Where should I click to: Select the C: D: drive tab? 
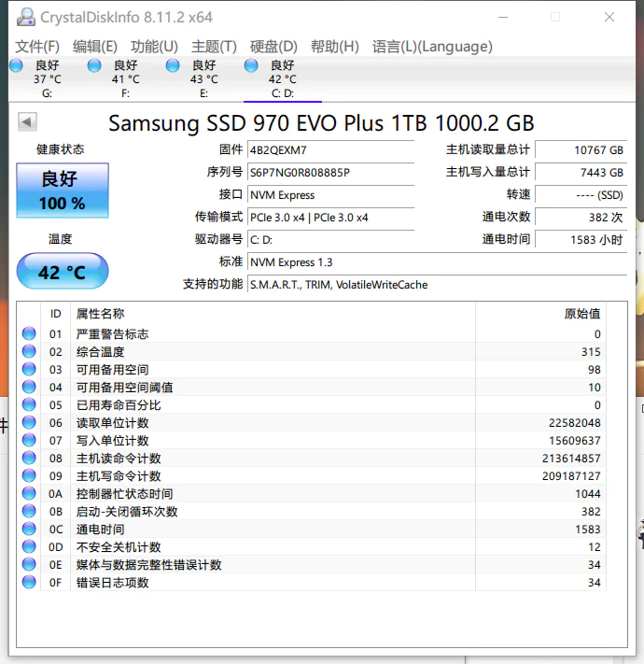(x=282, y=78)
